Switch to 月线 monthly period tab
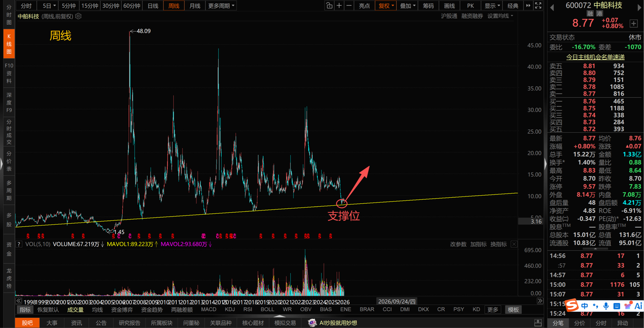Image resolution: width=644 pixels, height=328 pixels. pyautogui.click(x=195, y=6)
